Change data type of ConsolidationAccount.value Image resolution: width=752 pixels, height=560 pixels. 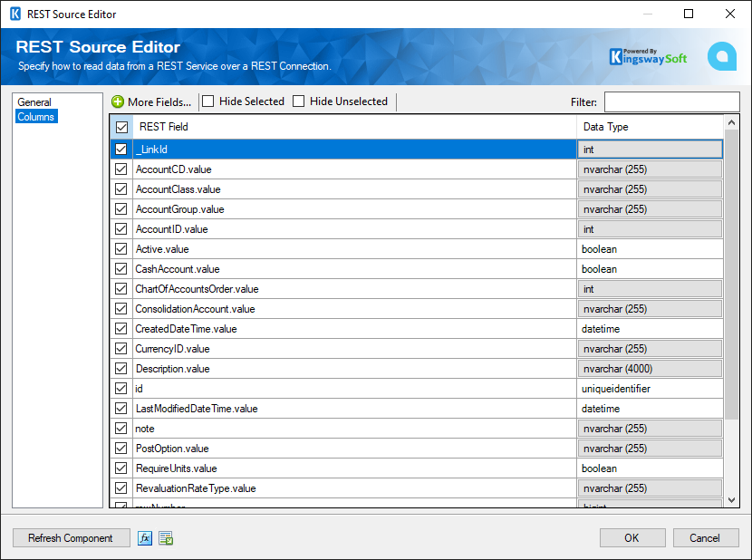tap(650, 309)
